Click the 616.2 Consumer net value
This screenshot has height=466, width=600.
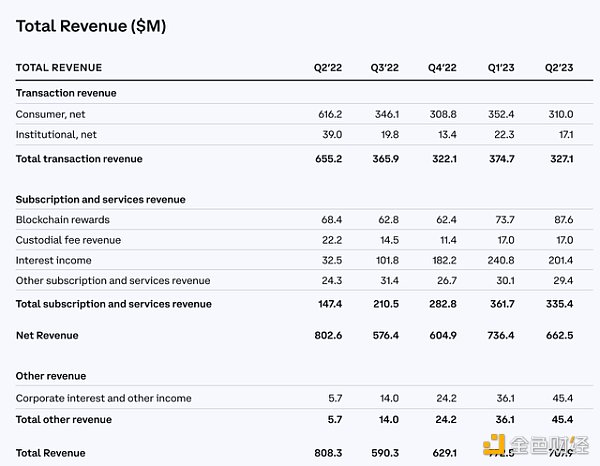[329, 115]
